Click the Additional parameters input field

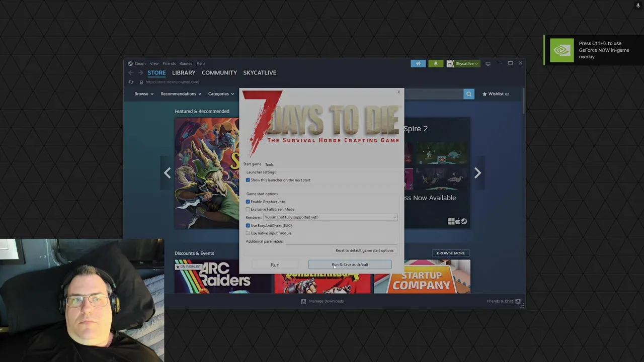341,241
